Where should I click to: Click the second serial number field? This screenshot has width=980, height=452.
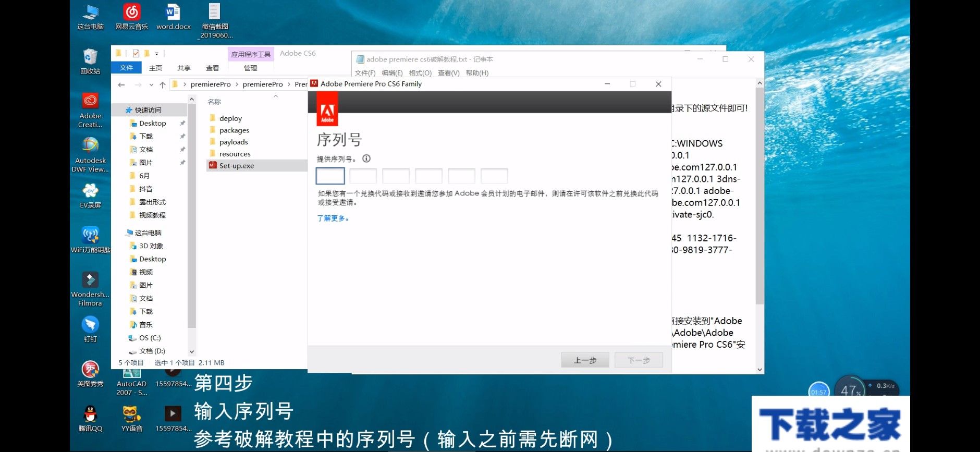point(363,176)
